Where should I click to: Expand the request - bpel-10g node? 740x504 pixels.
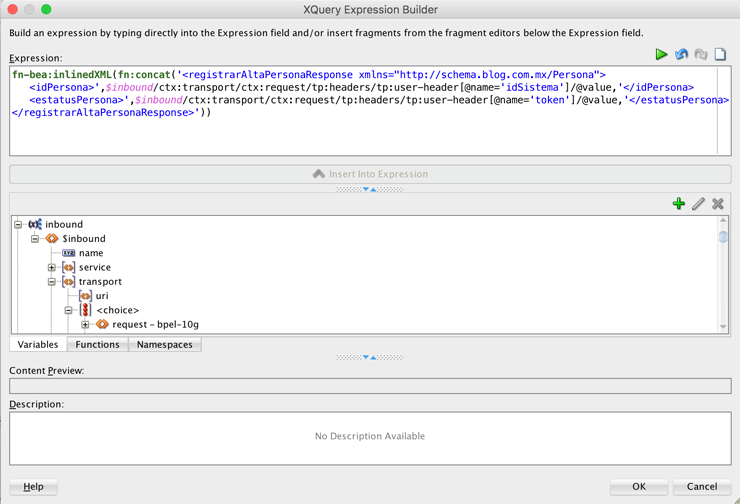pyautogui.click(x=85, y=325)
